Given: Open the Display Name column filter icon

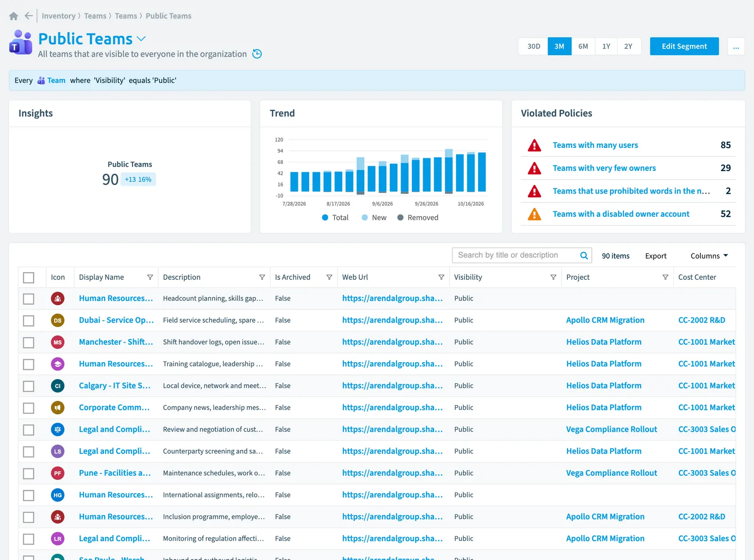Looking at the screenshot, I should [x=150, y=277].
